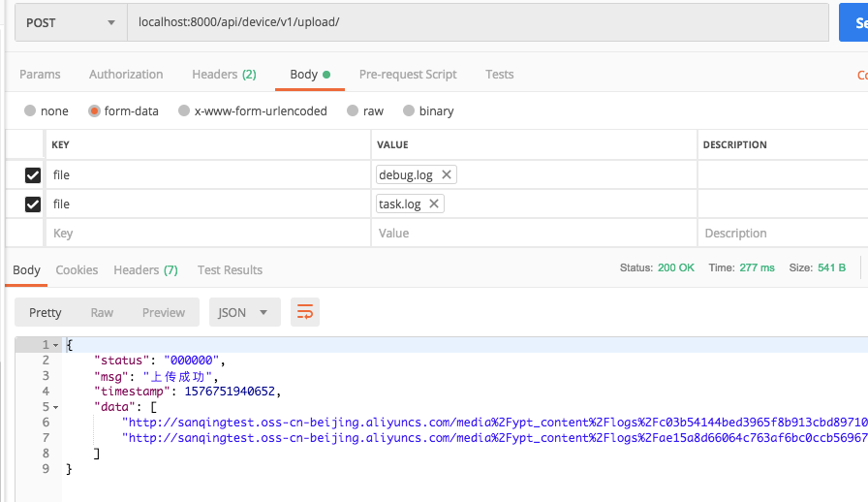This screenshot has height=502, width=868.
Task: Select the none body type radio
Action: [x=30, y=111]
